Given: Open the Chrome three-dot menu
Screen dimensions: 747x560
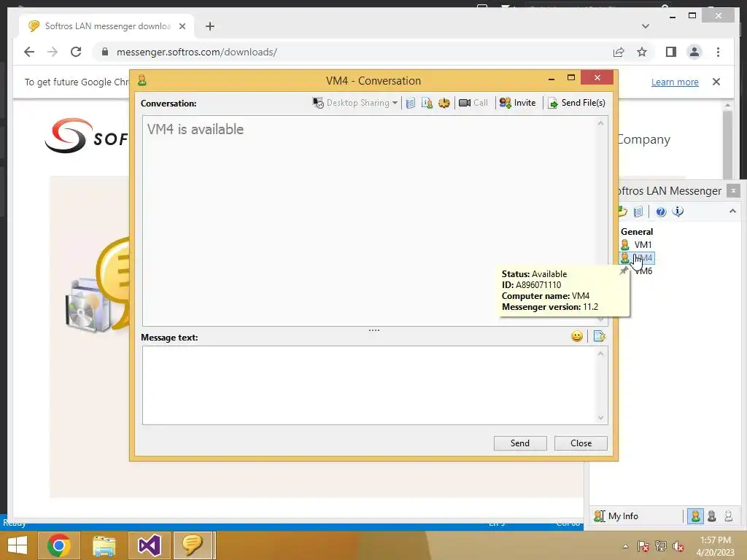Looking at the screenshot, I should coord(718,52).
